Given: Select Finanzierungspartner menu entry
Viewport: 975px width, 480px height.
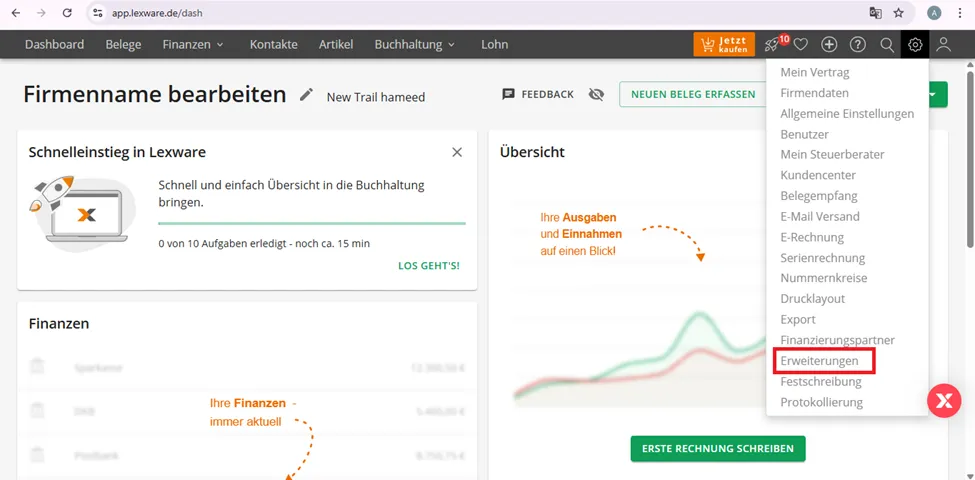Looking at the screenshot, I should [x=838, y=340].
